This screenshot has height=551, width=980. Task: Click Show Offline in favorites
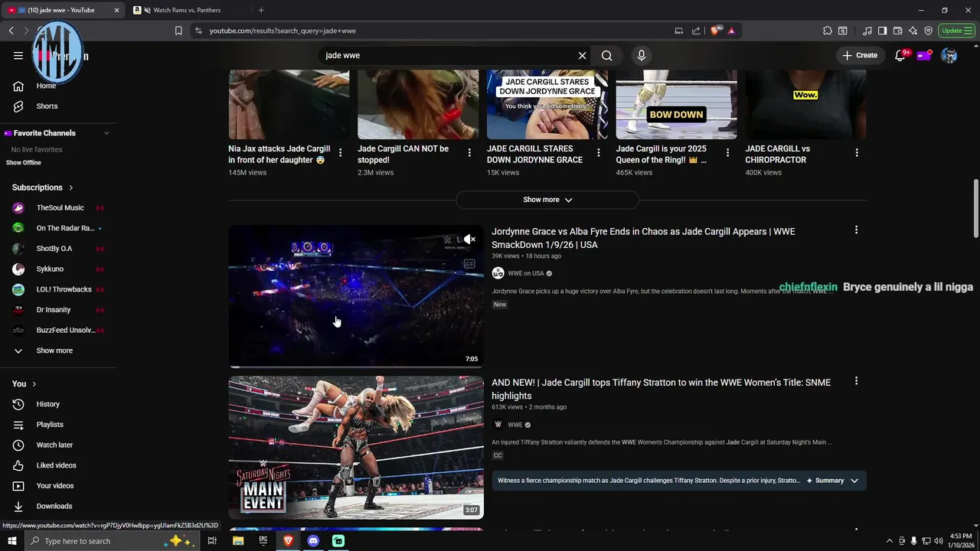click(x=24, y=163)
